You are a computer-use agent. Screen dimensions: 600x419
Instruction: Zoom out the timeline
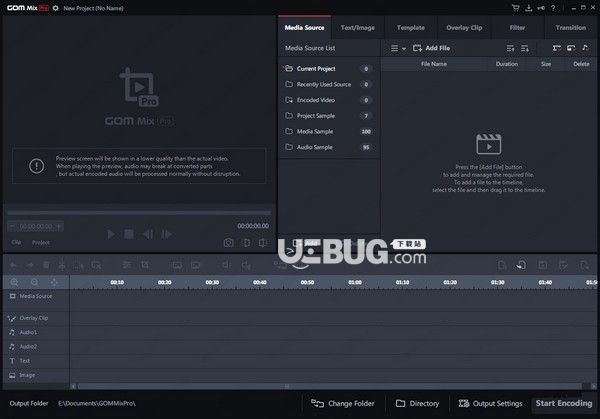(34, 282)
